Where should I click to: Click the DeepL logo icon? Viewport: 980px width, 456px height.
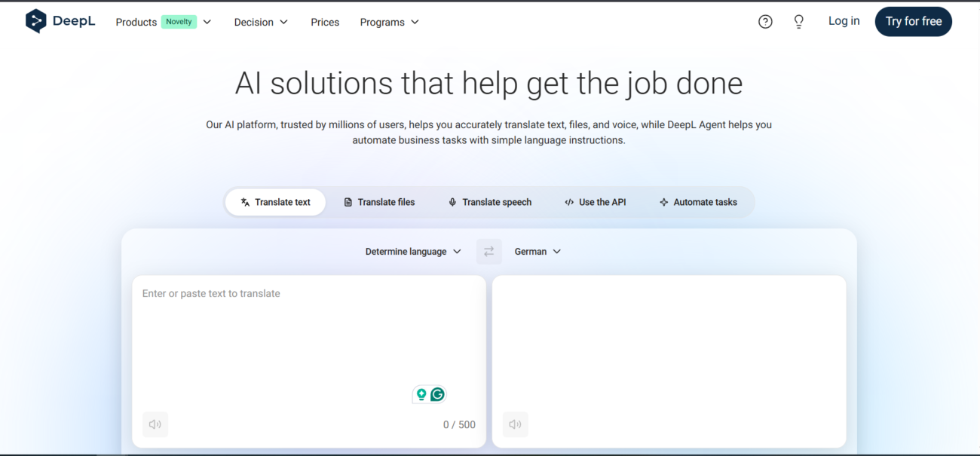[x=35, y=22]
